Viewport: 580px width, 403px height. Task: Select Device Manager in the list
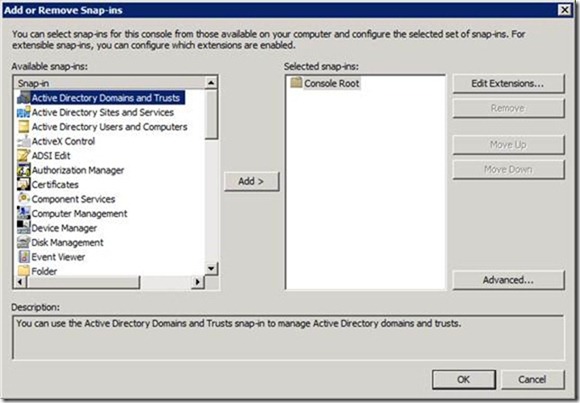(x=64, y=228)
